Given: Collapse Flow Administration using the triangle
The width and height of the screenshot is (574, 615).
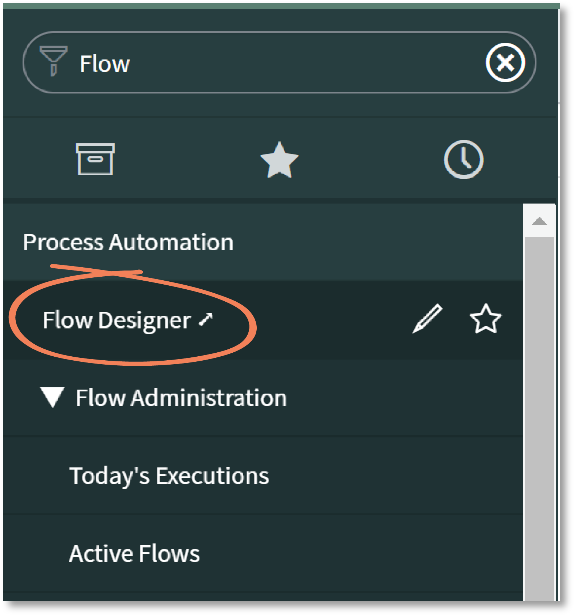Looking at the screenshot, I should 52,397.
